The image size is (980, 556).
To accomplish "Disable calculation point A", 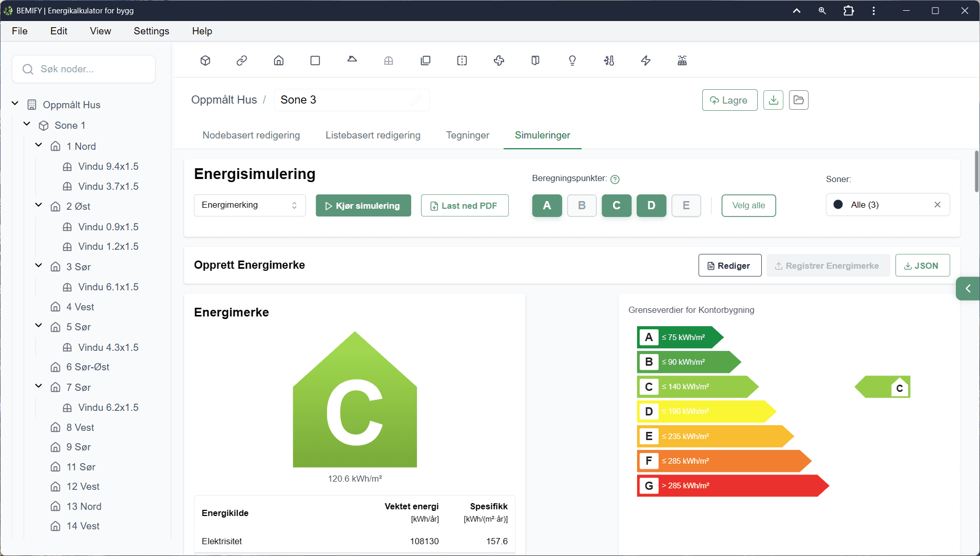I will tap(547, 206).
